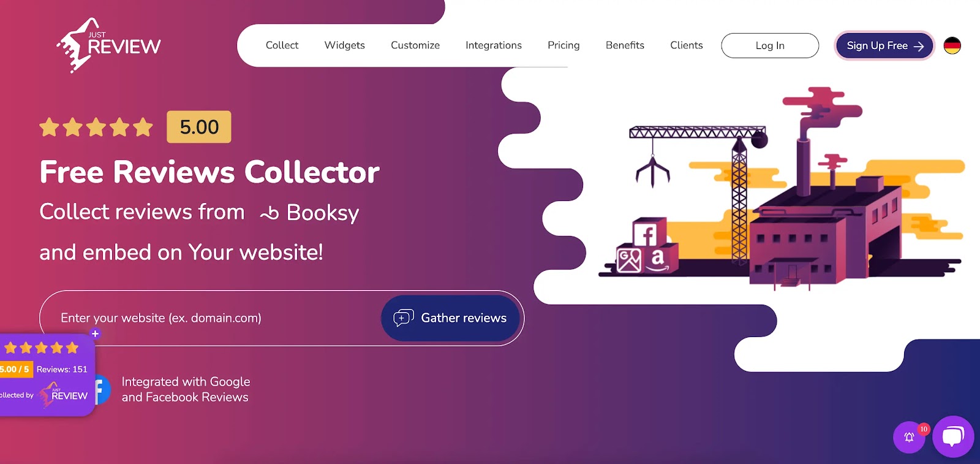Go to the Customize section
The image size is (980, 464).
tap(415, 45)
